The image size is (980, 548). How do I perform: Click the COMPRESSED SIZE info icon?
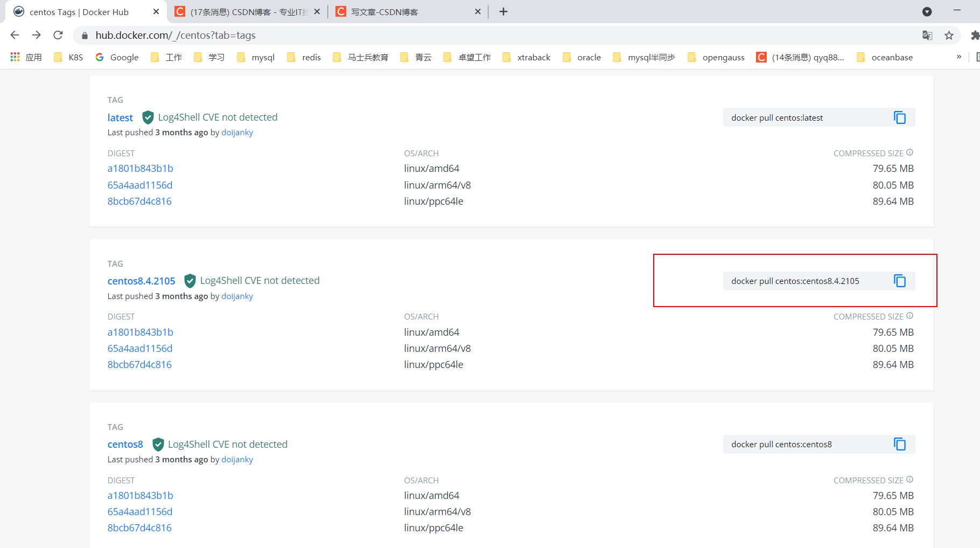(910, 152)
